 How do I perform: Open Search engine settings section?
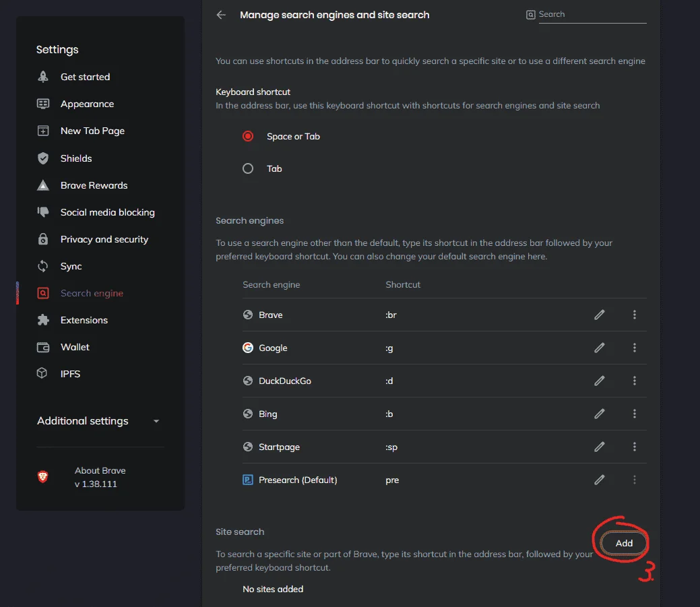pyautogui.click(x=92, y=293)
